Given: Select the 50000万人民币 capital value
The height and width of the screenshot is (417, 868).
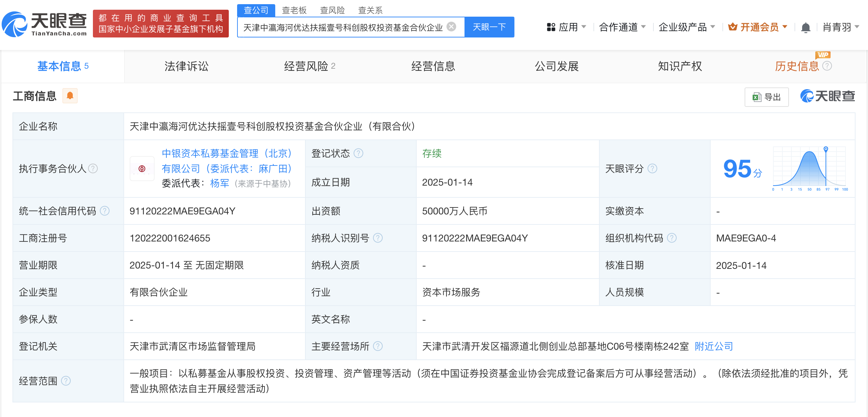Looking at the screenshot, I should coord(454,211).
